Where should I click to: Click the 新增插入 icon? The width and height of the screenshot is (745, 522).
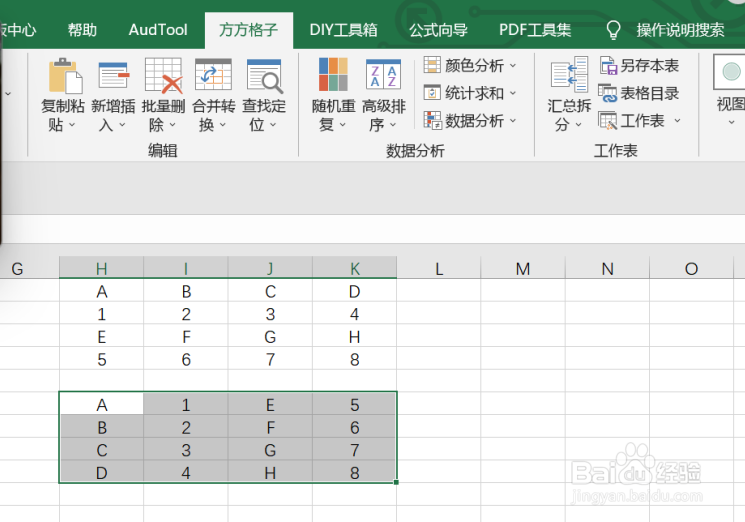[114, 75]
